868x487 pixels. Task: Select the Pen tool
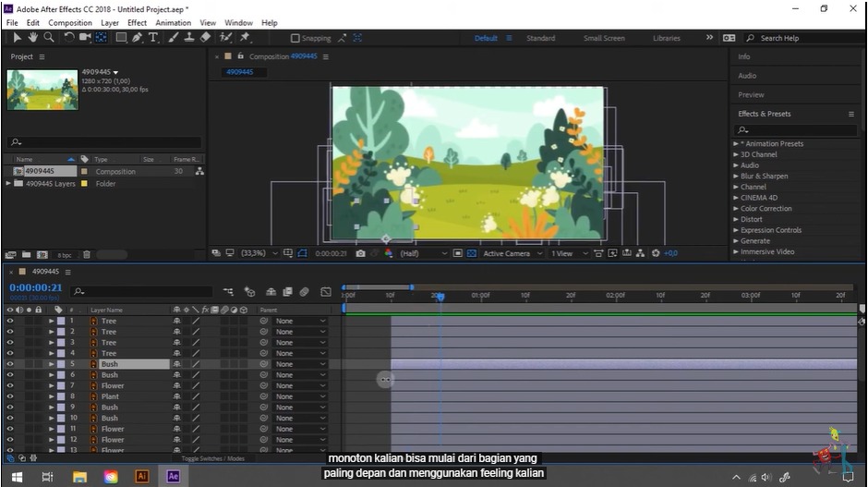tap(137, 38)
